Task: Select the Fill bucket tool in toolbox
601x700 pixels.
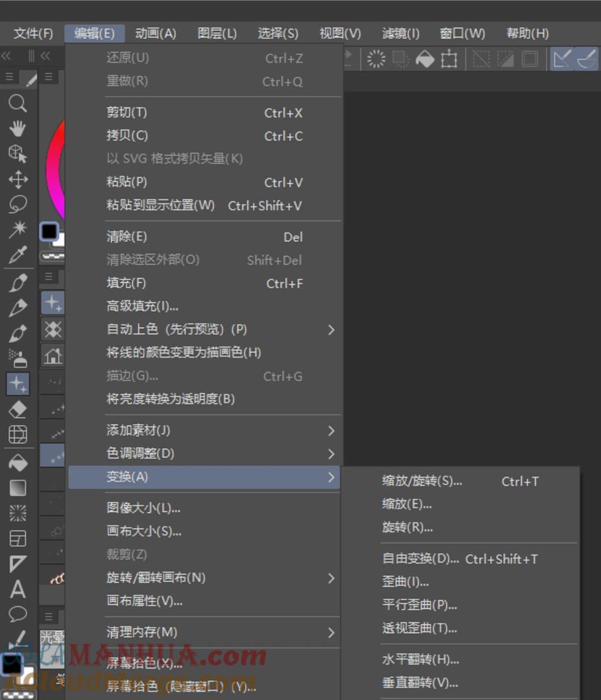Action: (18, 462)
